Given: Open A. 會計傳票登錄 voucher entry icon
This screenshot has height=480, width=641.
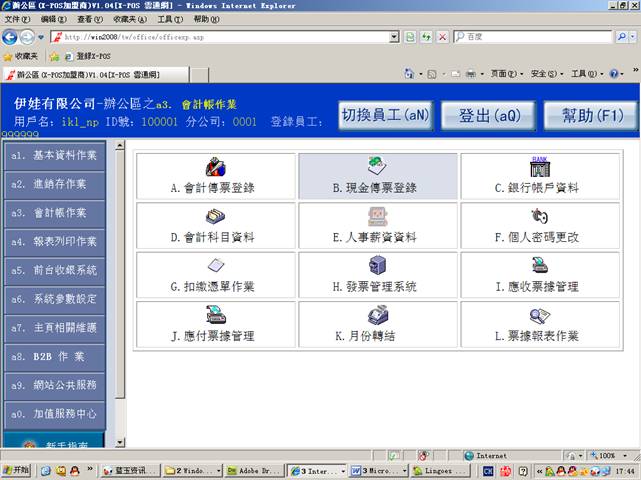Looking at the screenshot, I should [216, 167].
